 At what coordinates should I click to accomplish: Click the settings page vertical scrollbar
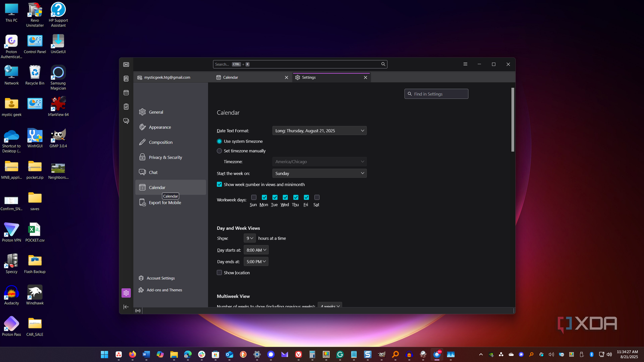click(513, 120)
